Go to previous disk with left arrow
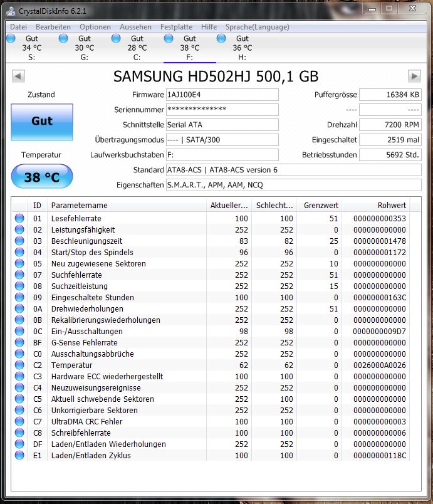 [18, 76]
